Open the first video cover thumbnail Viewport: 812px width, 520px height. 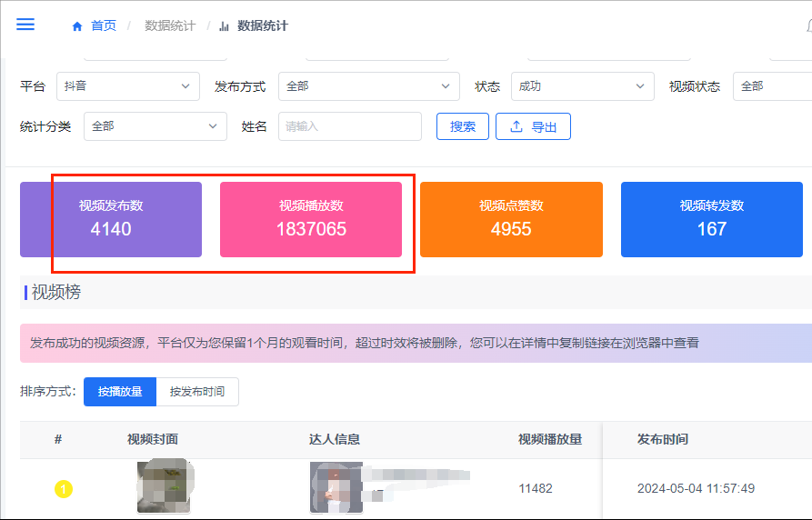coord(163,486)
